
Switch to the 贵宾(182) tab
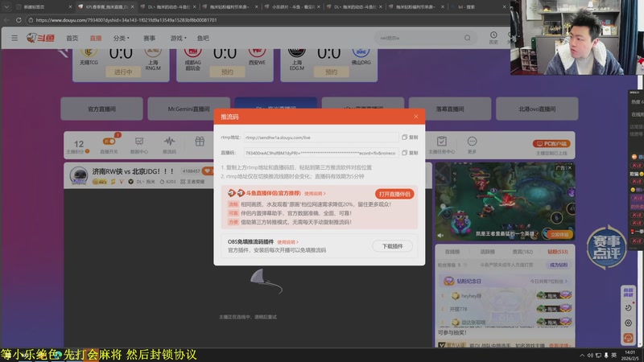click(522, 252)
